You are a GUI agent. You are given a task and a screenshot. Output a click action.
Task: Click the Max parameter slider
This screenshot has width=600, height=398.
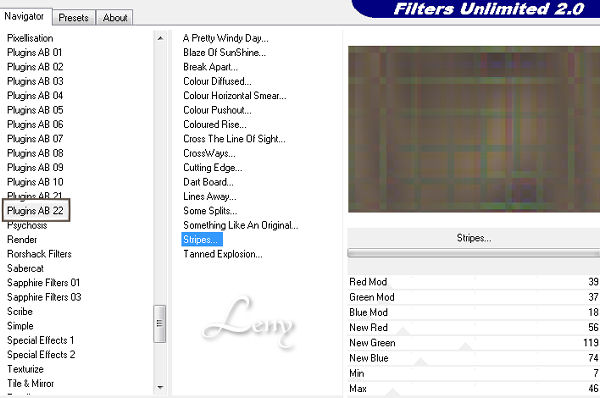tap(474, 388)
